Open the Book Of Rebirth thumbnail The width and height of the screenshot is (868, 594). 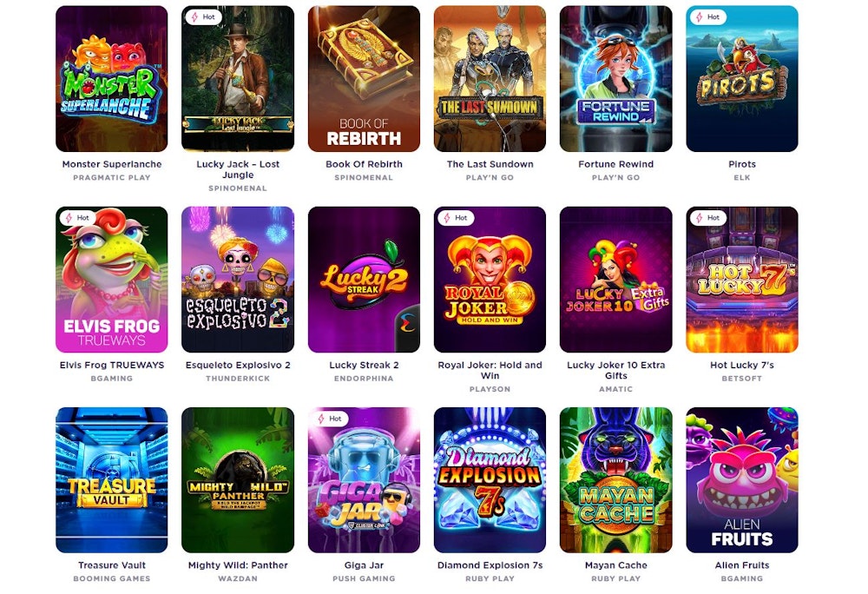pyautogui.click(x=364, y=79)
